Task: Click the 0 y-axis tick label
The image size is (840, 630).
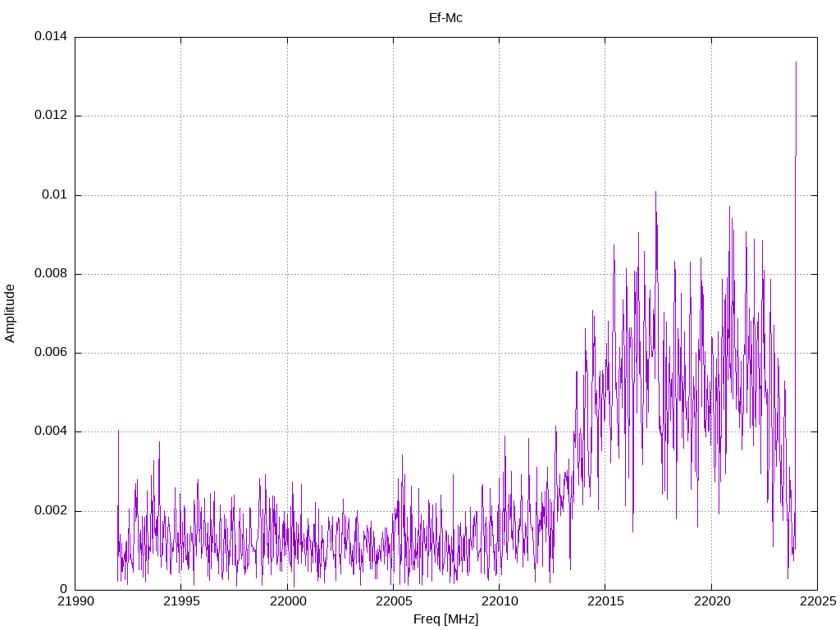Action: [63, 590]
